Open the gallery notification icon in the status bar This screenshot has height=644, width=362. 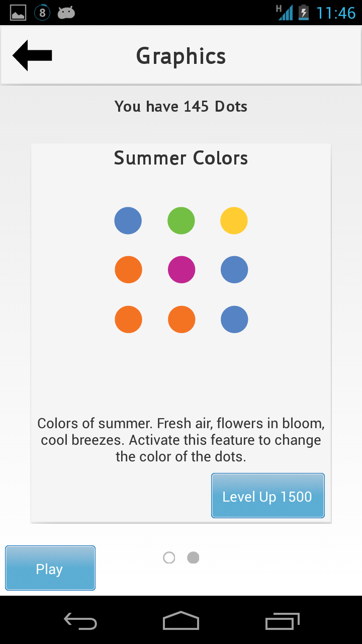click(18, 13)
